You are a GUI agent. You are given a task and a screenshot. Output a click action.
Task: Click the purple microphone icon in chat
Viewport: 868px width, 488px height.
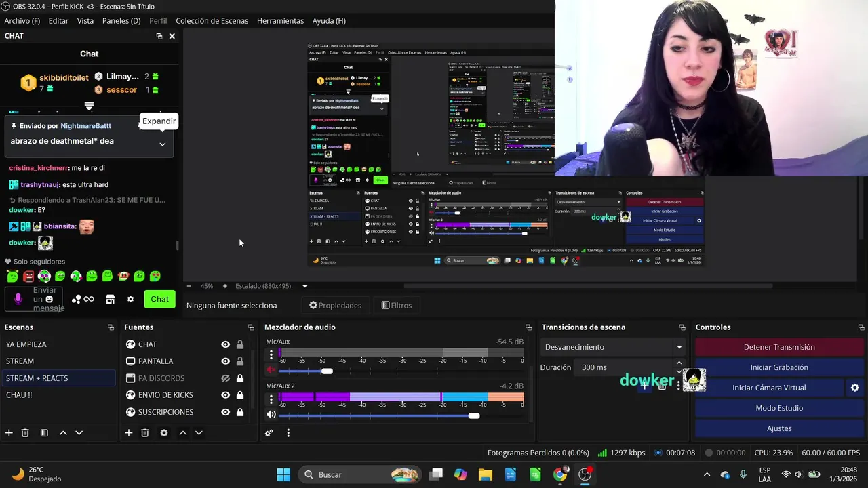point(18,299)
